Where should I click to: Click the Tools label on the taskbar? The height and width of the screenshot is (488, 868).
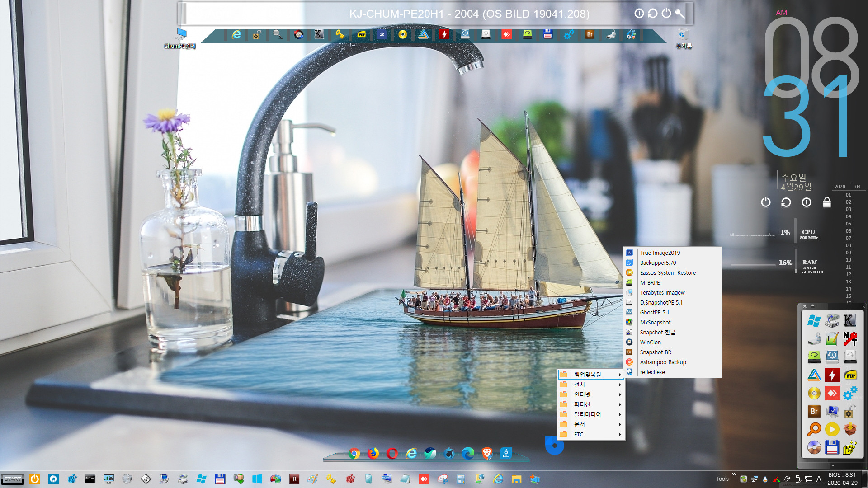[722, 479]
